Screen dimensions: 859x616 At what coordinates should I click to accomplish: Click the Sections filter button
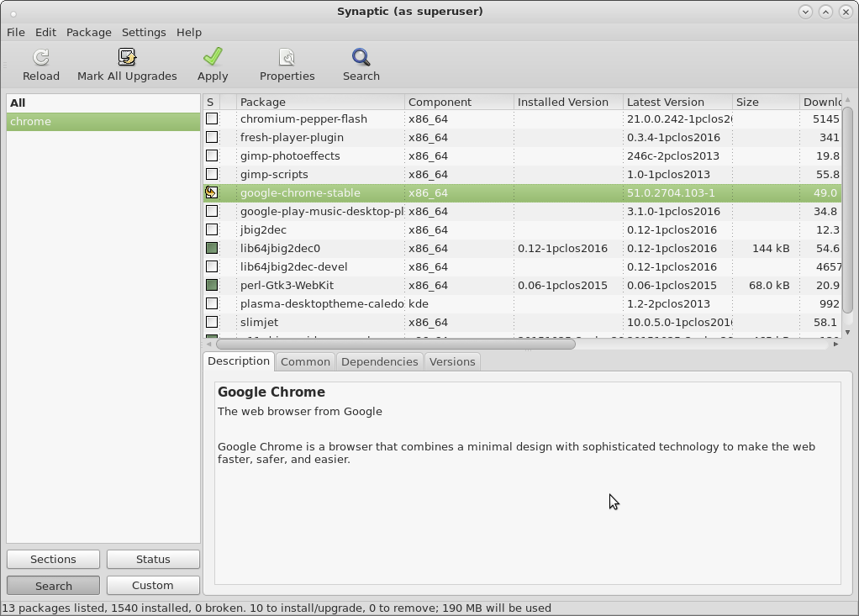pyautogui.click(x=52, y=559)
